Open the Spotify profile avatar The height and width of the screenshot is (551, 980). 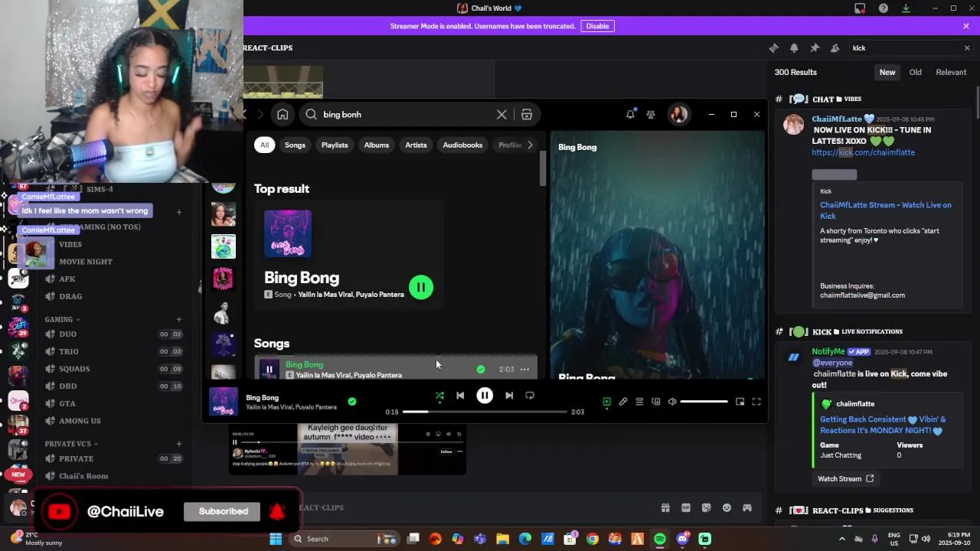pos(678,114)
